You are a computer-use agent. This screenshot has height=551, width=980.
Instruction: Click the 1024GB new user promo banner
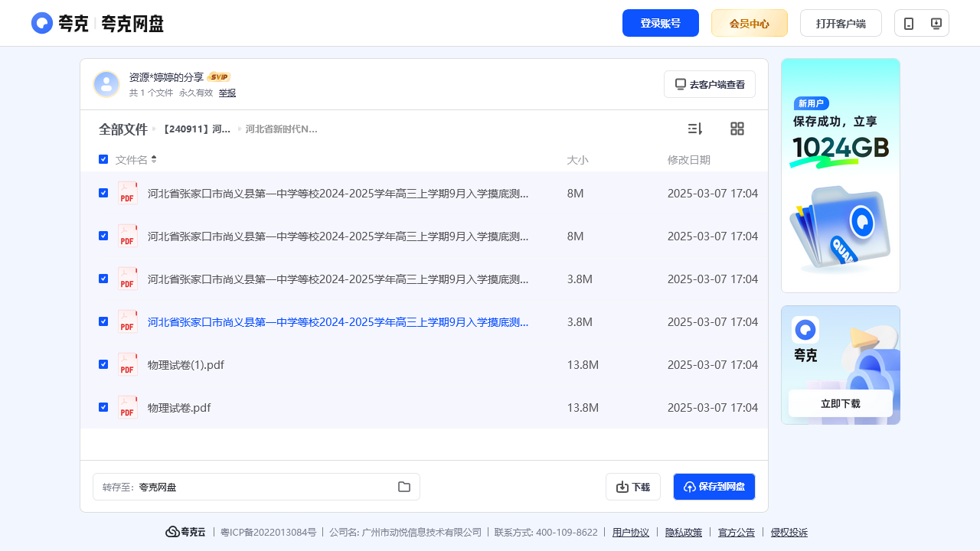click(841, 175)
